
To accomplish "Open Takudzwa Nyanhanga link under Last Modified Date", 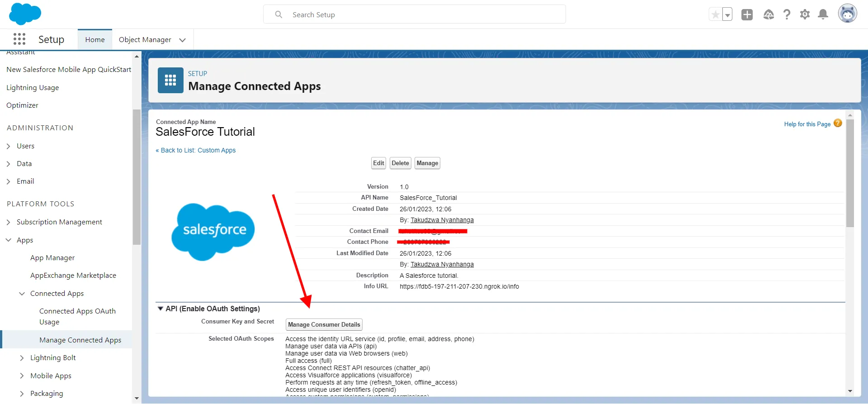I will point(442,264).
